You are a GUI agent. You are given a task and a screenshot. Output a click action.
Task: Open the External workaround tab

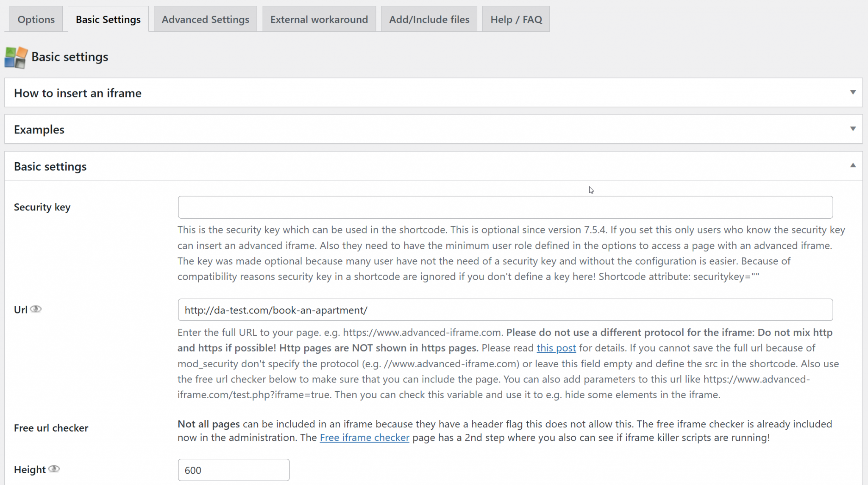[319, 19]
